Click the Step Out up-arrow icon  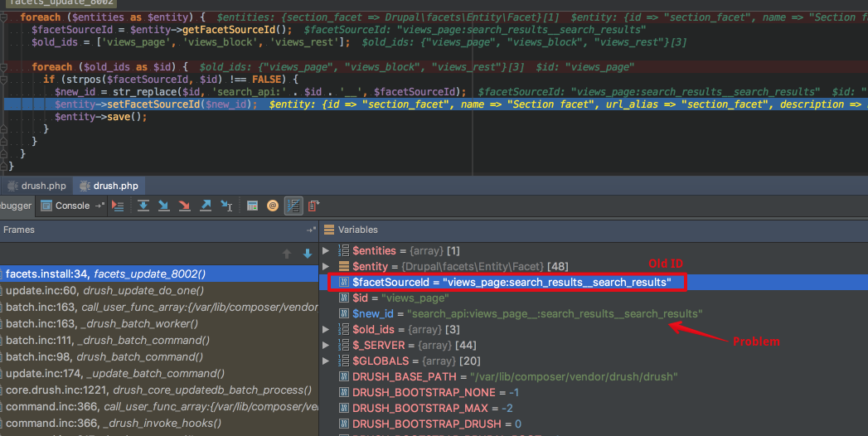coord(206,206)
